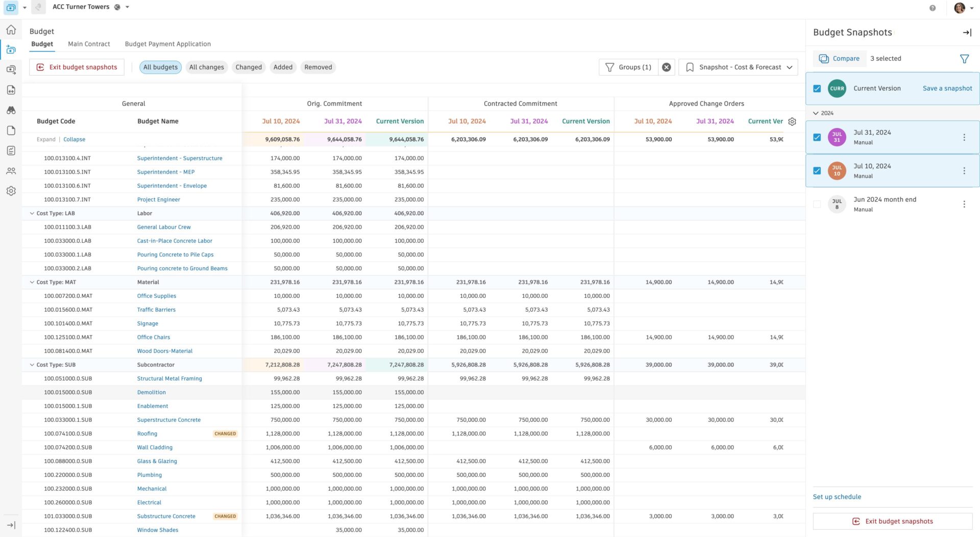Image resolution: width=980 pixels, height=537 pixels.
Task: Uncheck the Jul 10, 2024 snapshot checkbox
Action: coord(817,171)
